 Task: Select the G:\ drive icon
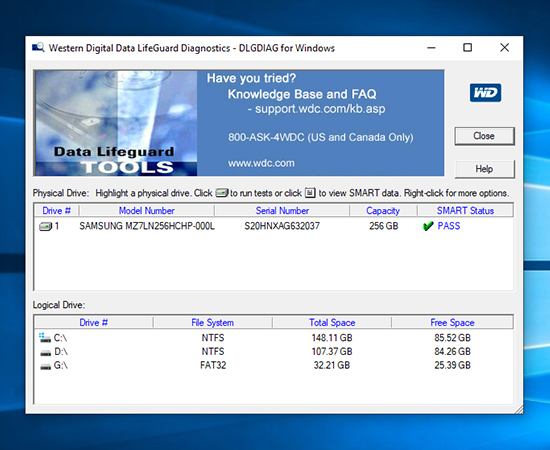(45, 366)
